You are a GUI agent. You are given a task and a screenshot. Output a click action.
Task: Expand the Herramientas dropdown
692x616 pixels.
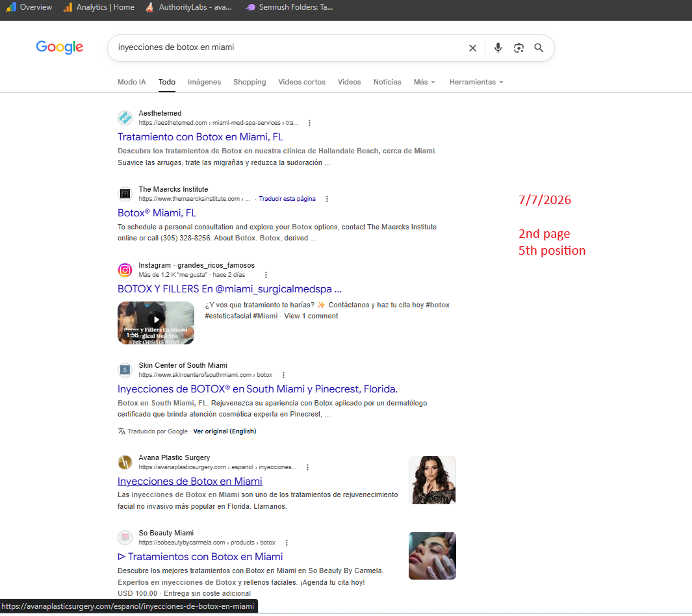(476, 82)
